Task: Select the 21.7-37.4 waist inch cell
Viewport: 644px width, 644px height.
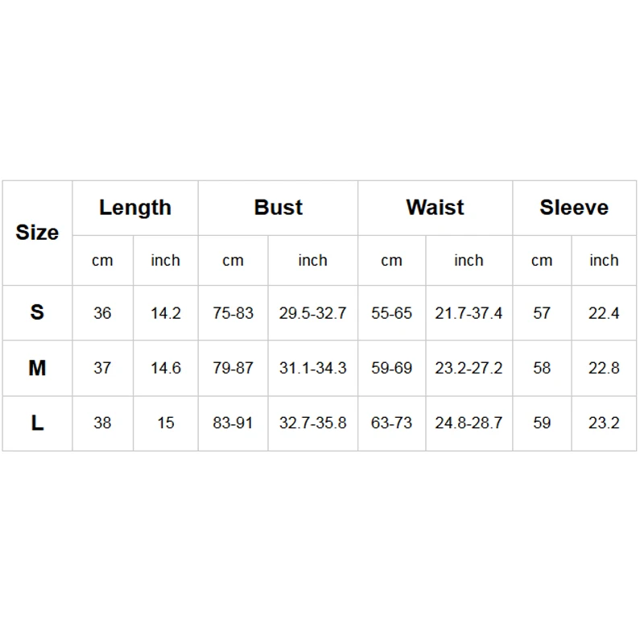Action: click(469, 313)
